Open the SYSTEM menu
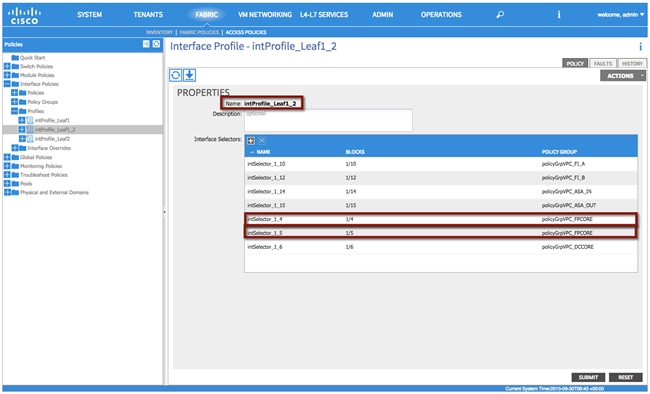 (x=90, y=15)
